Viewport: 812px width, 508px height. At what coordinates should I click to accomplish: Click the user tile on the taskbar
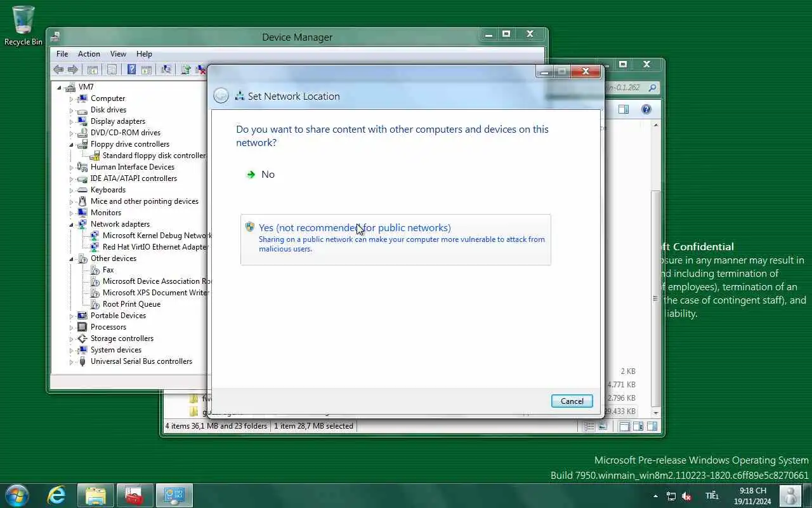(790, 495)
